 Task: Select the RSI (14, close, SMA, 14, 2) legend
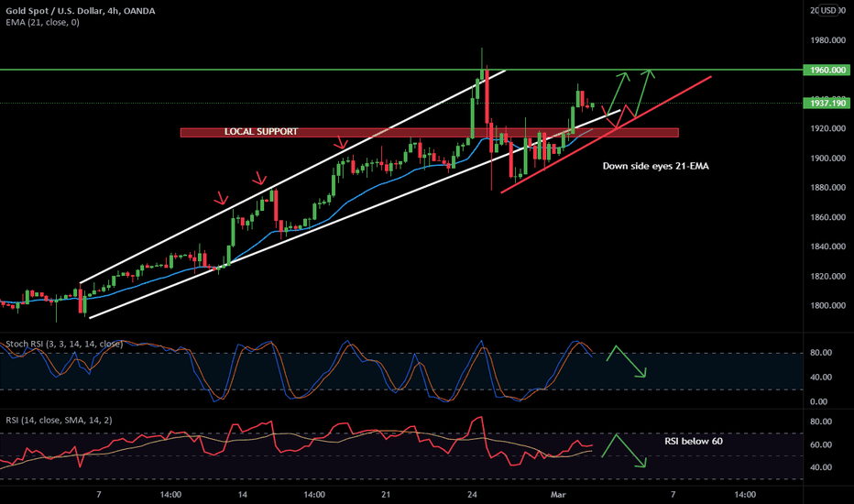[x=59, y=420]
